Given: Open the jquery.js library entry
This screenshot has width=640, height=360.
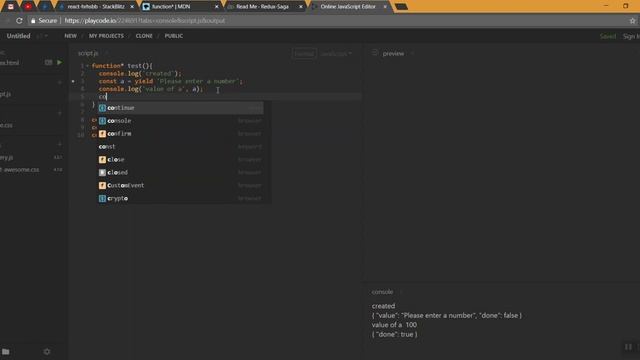Looking at the screenshot, I should [x=7, y=157].
